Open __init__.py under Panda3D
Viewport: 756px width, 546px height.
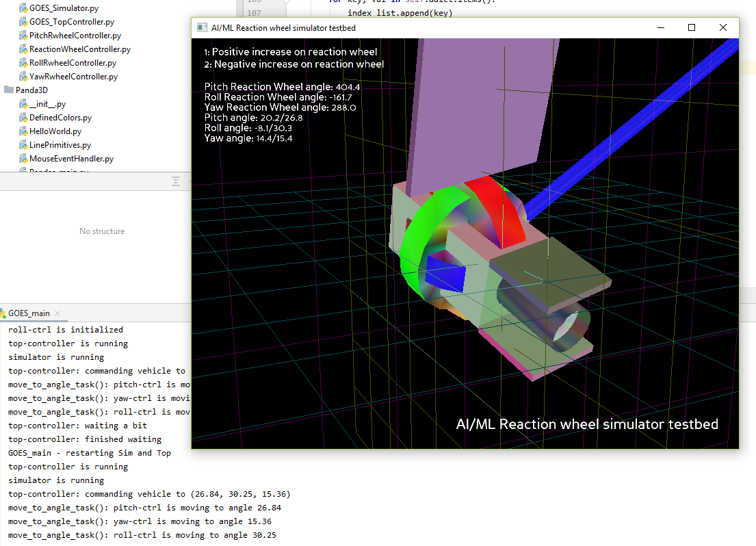(x=47, y=104)
